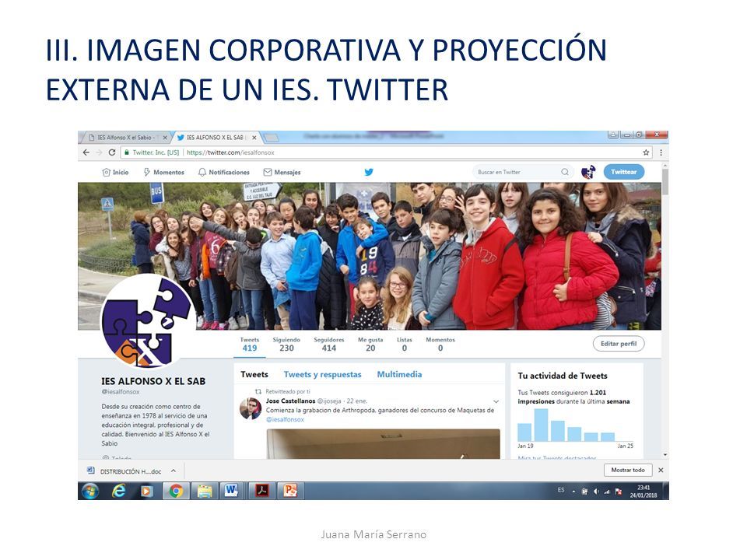Click the Twitter bird logo

tap(369, 172)
